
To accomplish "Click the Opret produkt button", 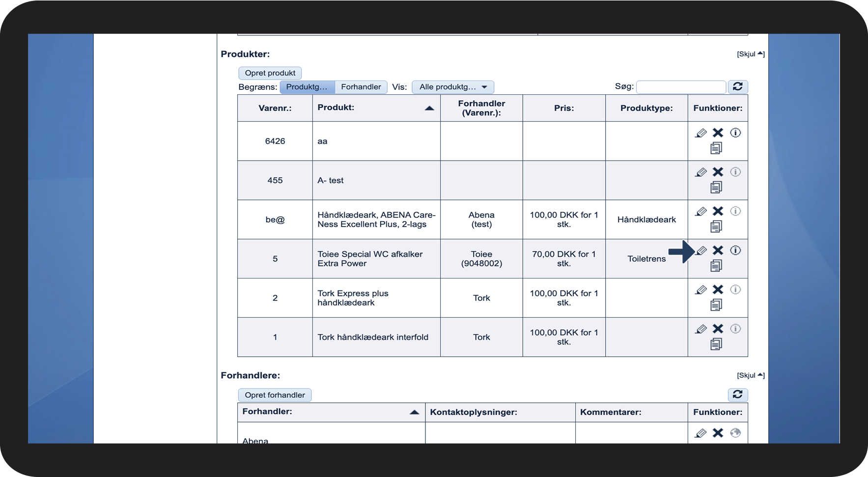I will click(x=270, y=73).
